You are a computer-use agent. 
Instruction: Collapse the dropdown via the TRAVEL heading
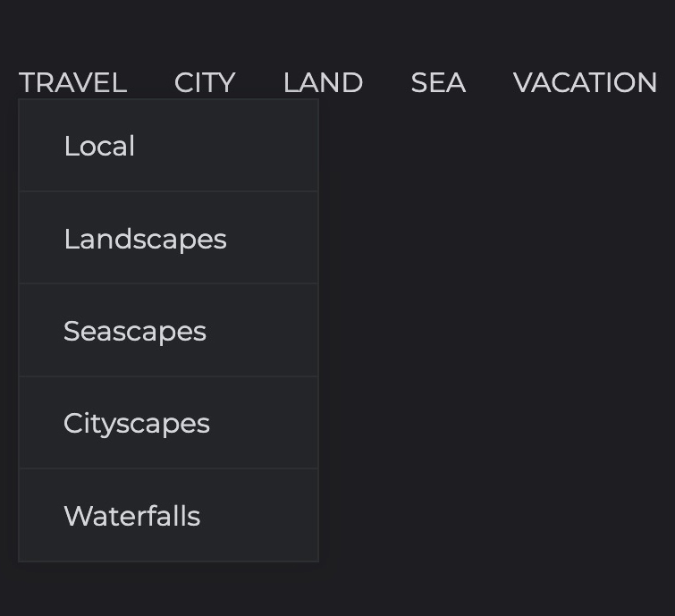(72, 82)
